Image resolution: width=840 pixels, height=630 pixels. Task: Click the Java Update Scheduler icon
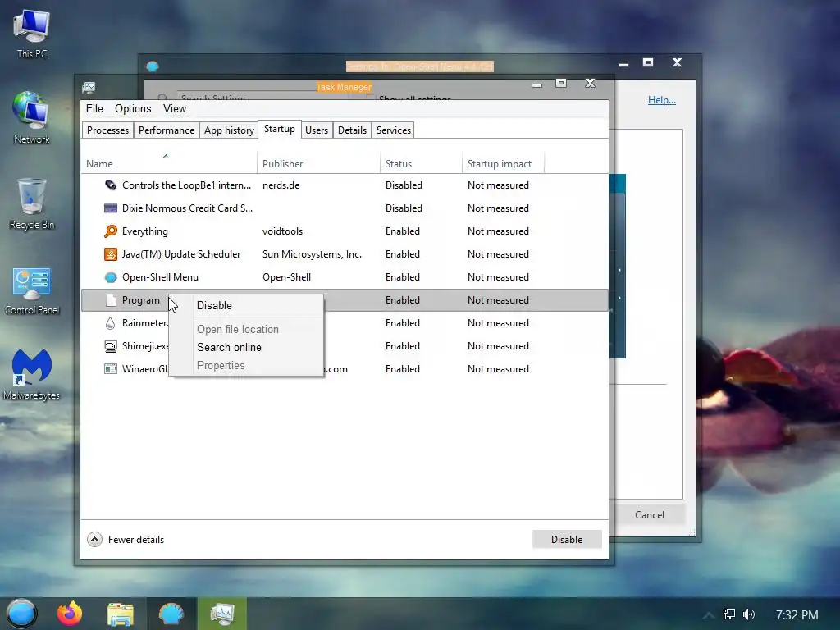111,254
